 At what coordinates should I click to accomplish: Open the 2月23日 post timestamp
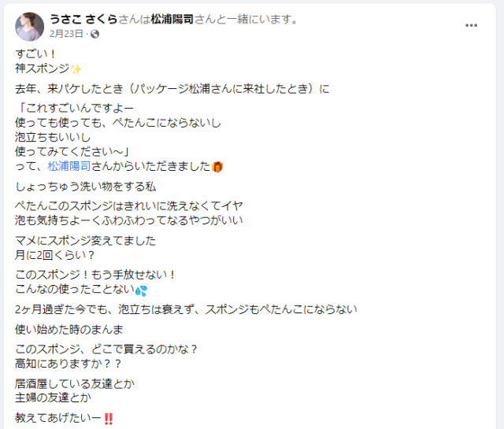tap(66, 34)
